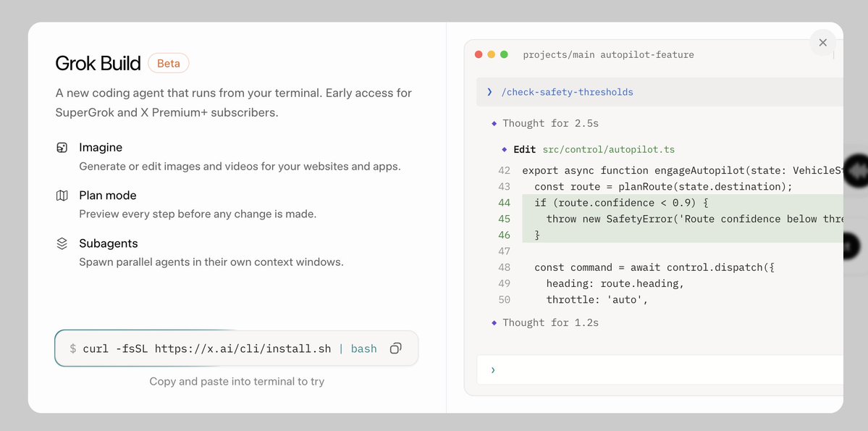The height and width of the screenshot is (431, 868).
Task: Click the Grok Build heading
Action: click(98, 63)
